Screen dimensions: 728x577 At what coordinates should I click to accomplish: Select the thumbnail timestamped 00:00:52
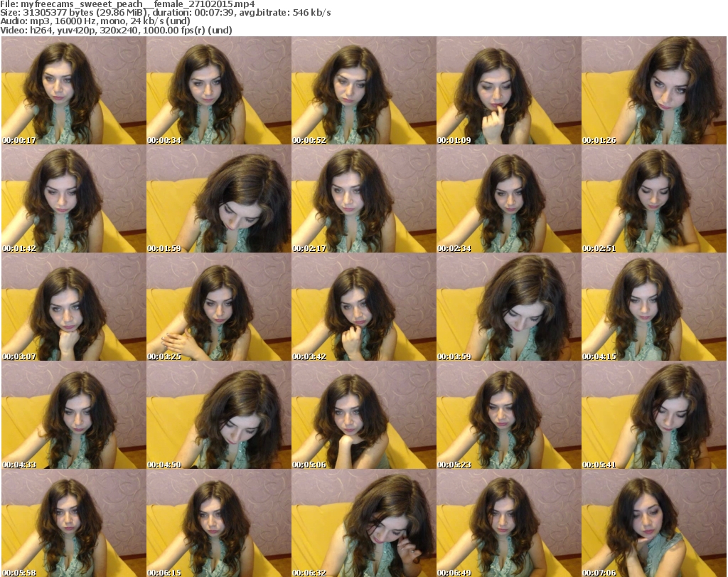[364, 90]
